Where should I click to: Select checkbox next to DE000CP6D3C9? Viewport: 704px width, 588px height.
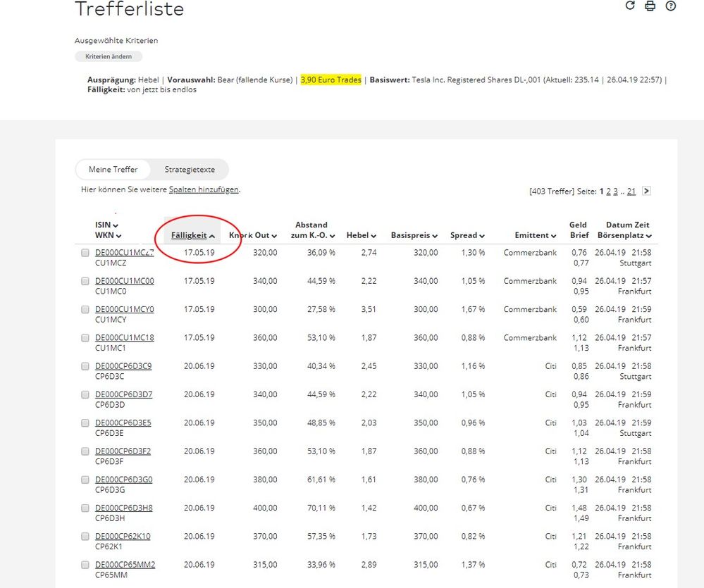coord(85,366)
